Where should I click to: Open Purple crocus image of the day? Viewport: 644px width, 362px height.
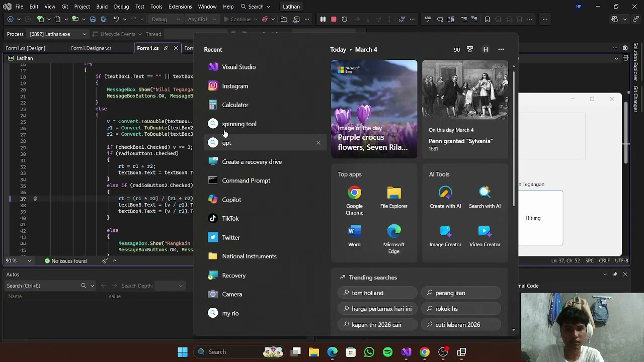click(x=374, y=109)
